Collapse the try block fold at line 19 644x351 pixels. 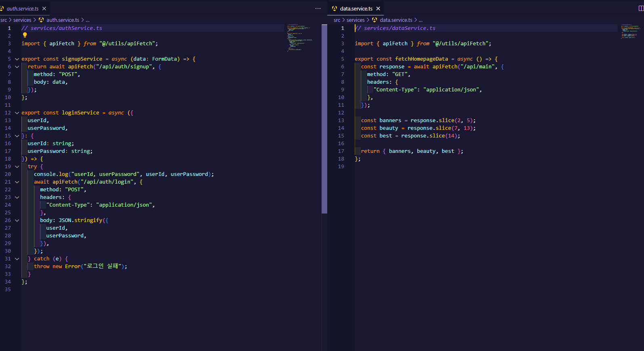[17, 167]
